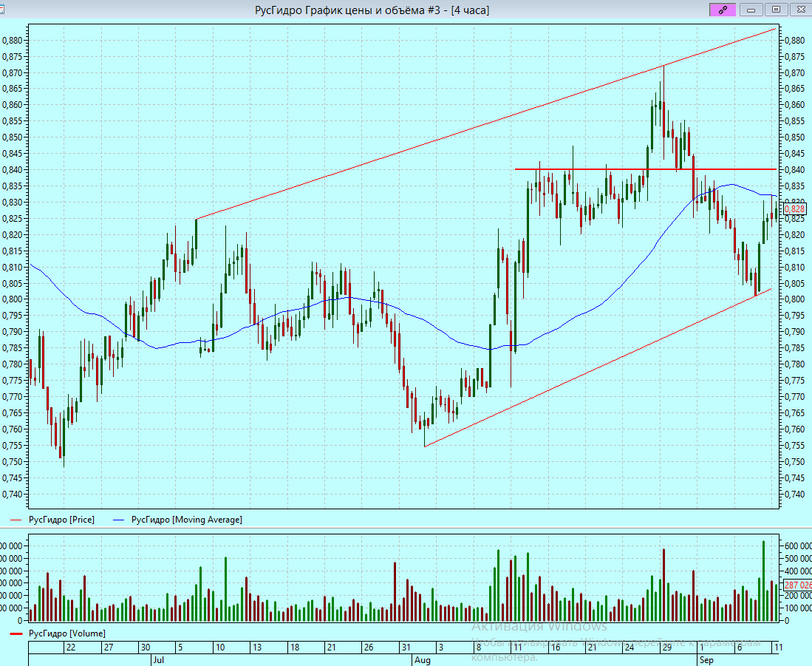Click the date tick labeled 16
812x666 pixels.
(555, 648)
